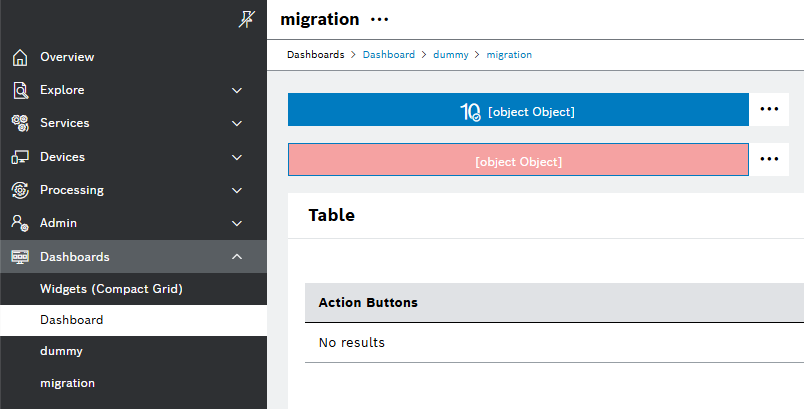Open options menu beside migration title
Viewport: 804px width, 409px height.
[379, 19]
